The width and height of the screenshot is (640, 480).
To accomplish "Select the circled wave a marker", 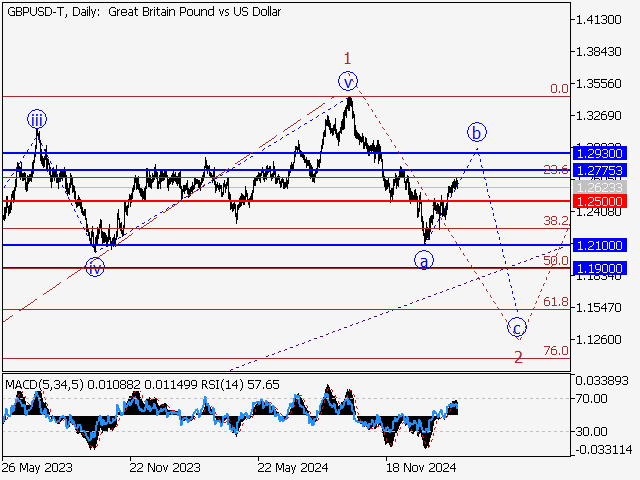I will (424, 261).
